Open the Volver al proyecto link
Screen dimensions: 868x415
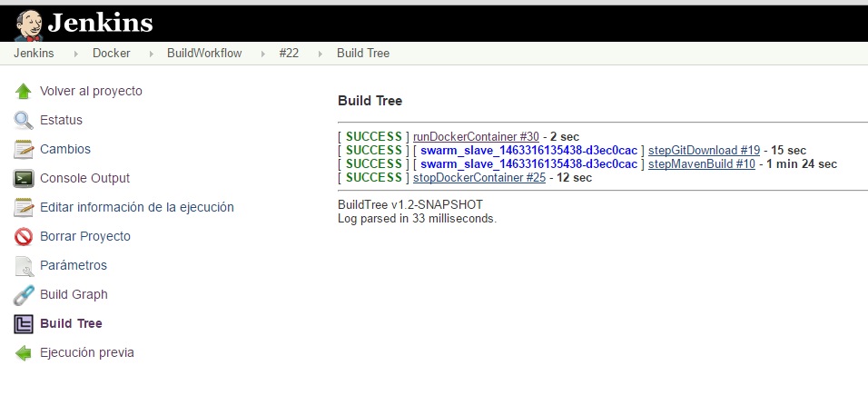(x=91, y=91)
